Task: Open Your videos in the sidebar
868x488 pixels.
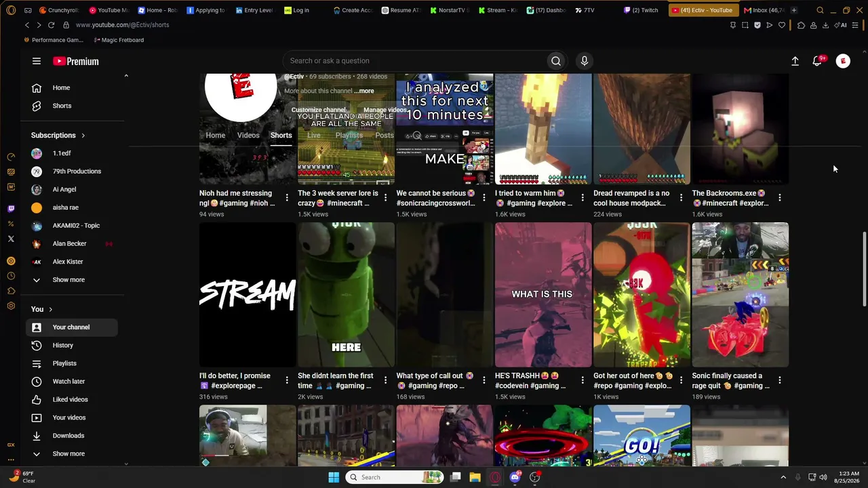Action: (x=72, y=418)
